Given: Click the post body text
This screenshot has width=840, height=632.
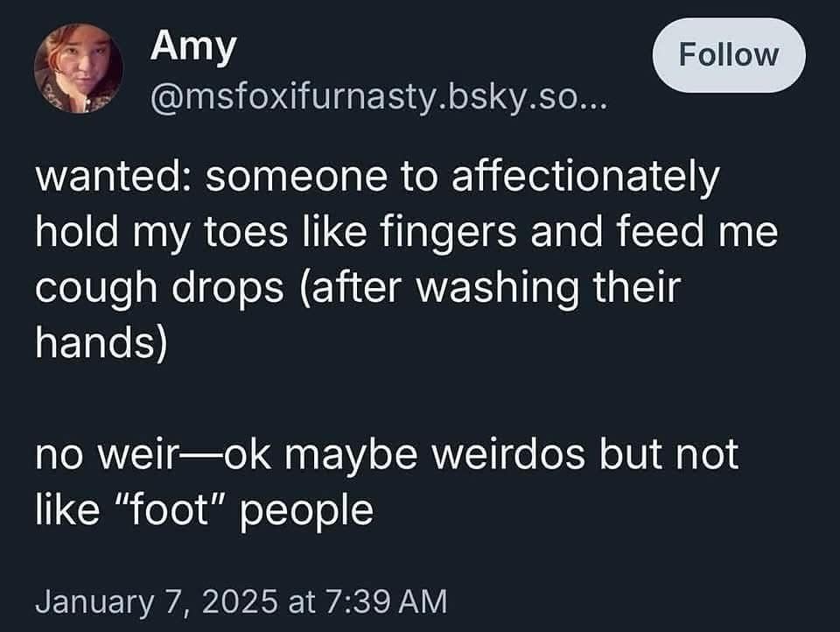Looking at the screenshot, I should [x=394, y=254].
